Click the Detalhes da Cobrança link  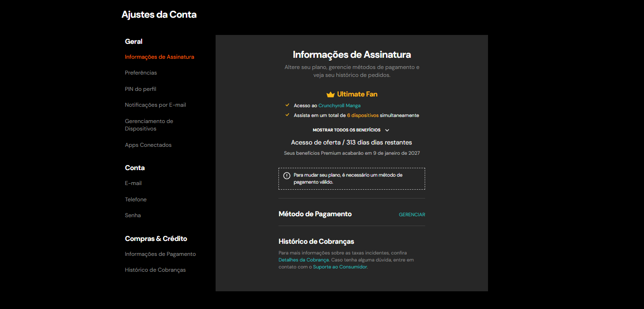303,259
